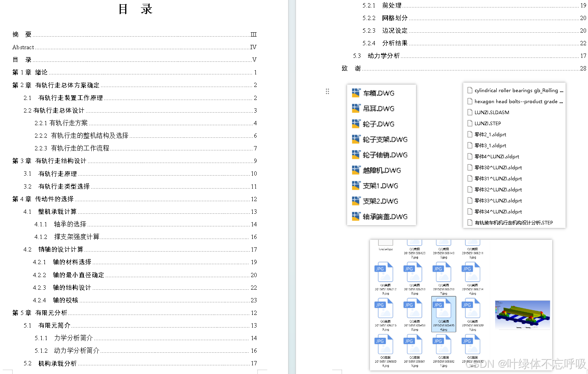Select 2.2.3 有轨行走的工作流程 entry
Viewport: 588px width, 374px height.
(146, 148)
